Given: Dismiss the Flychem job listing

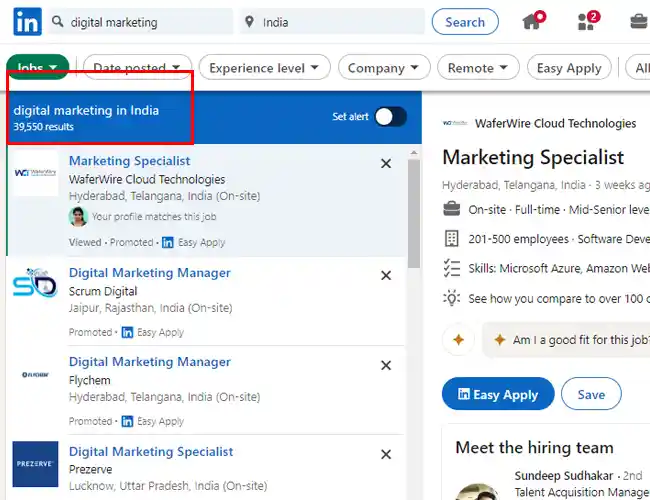Looking at the screenshot, I should point(386,365).
